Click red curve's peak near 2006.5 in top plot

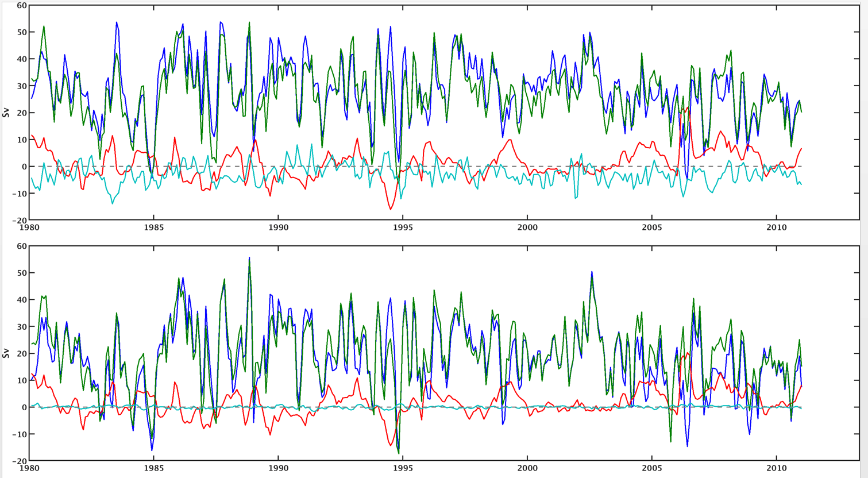point(688,107)
